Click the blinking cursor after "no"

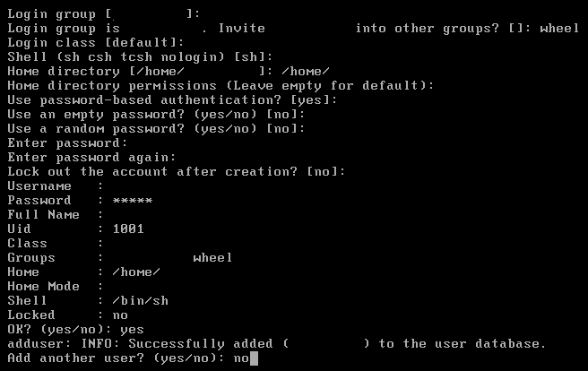point(254,358)
